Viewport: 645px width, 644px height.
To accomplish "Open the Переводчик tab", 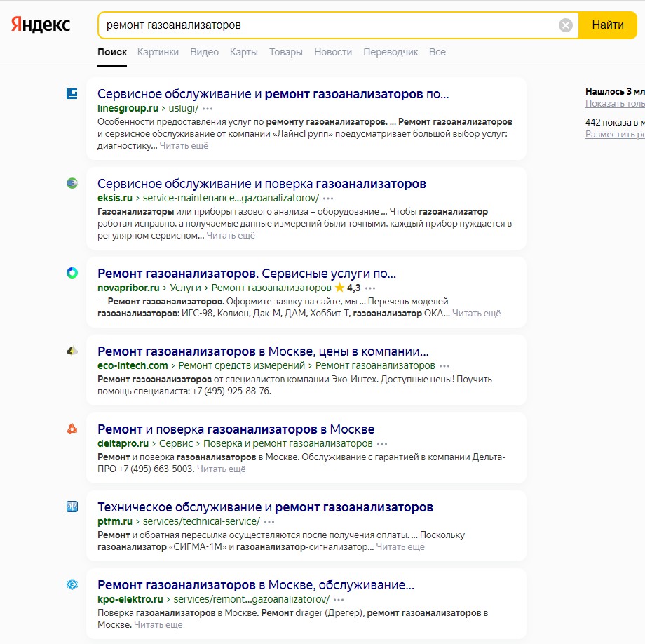I will point(391,52).
